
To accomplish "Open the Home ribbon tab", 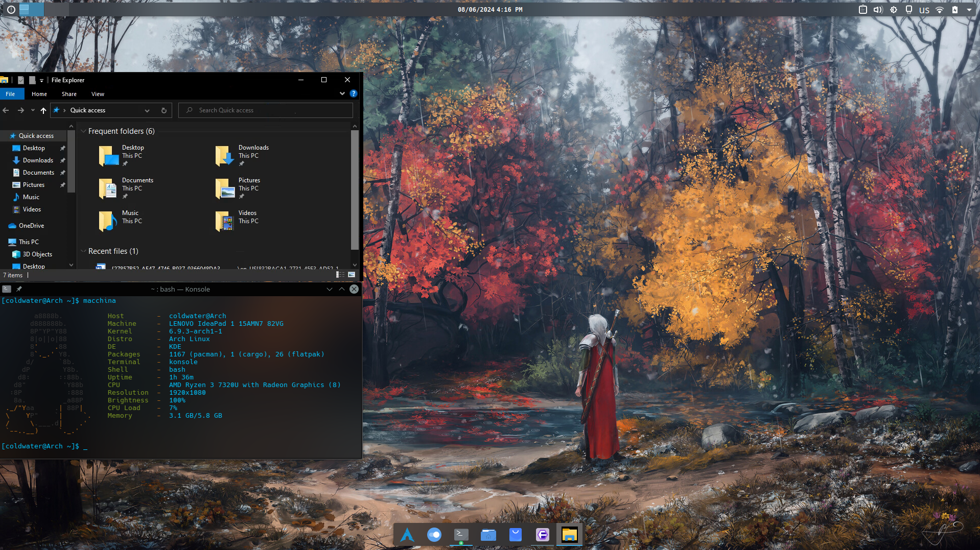I will (39, 94).
